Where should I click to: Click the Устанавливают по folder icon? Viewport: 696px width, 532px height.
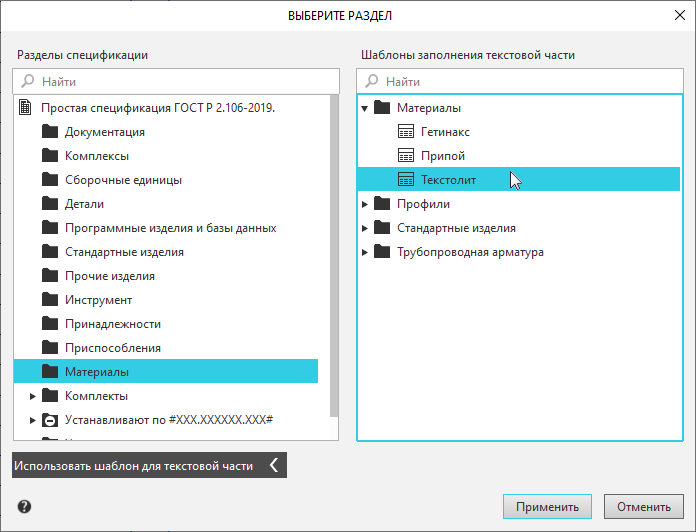point(50,420)
